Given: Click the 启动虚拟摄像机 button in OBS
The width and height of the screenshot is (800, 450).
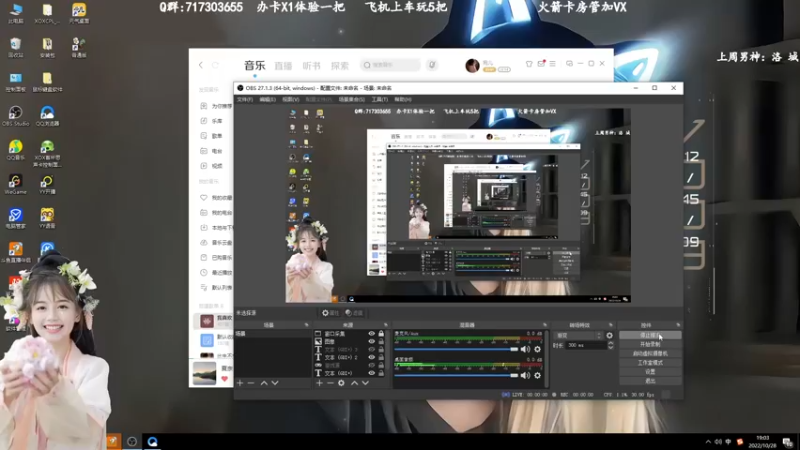Looking at the screenshot, I should pyautogui.click(x=650, y=354).
